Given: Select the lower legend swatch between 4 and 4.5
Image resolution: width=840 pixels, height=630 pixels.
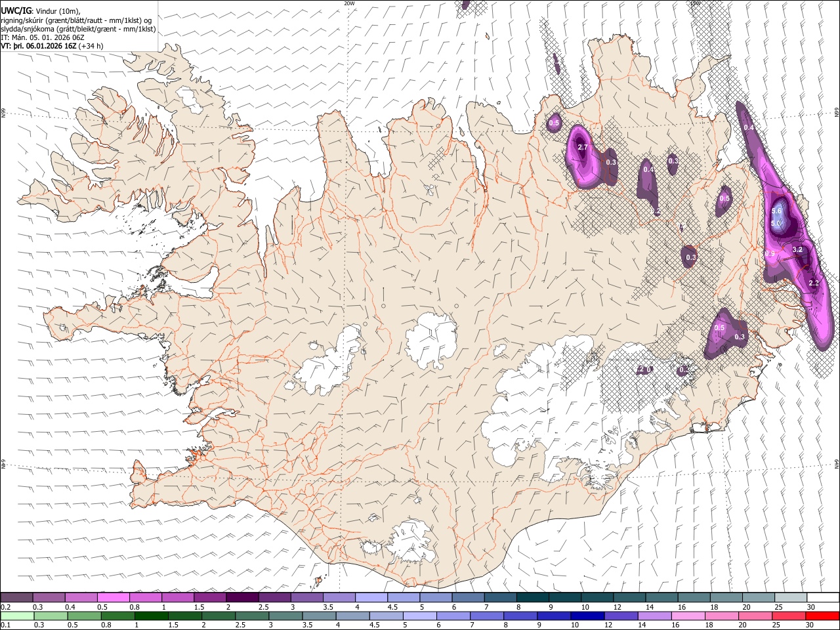Looking at the screenshot, I should coord(352,616).
